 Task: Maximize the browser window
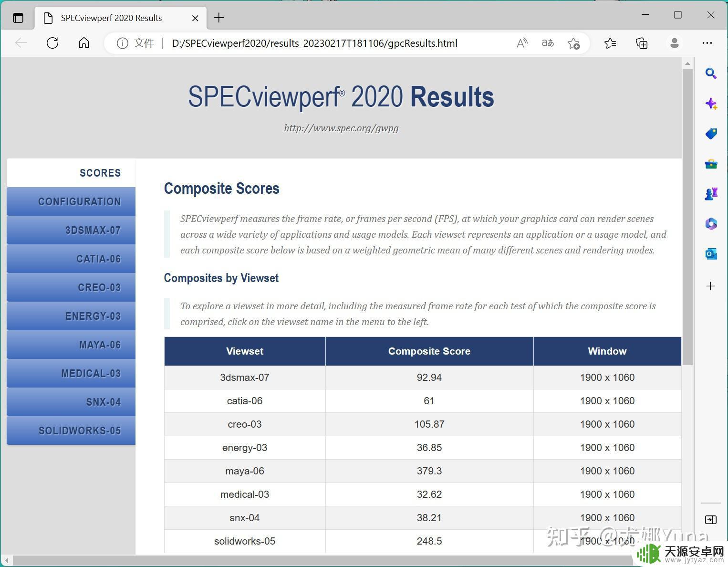tap(678, 15)
